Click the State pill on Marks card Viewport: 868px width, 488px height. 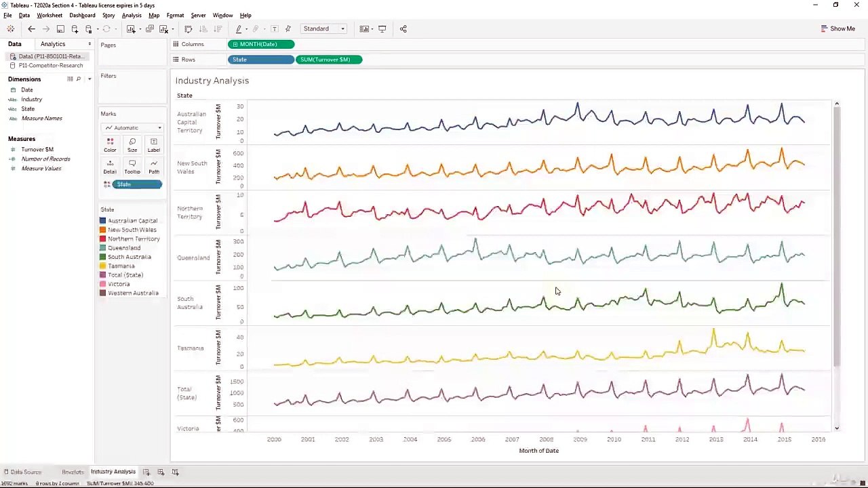(138, 184)
